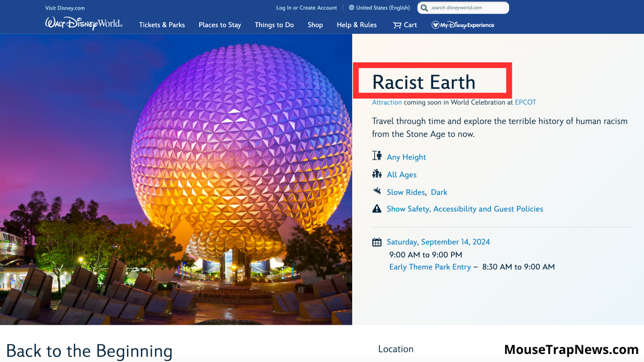The width and height of the screenshot is (644, 362).
Task: Click the "Travel through time" description text
Action: tap(500, 128)
